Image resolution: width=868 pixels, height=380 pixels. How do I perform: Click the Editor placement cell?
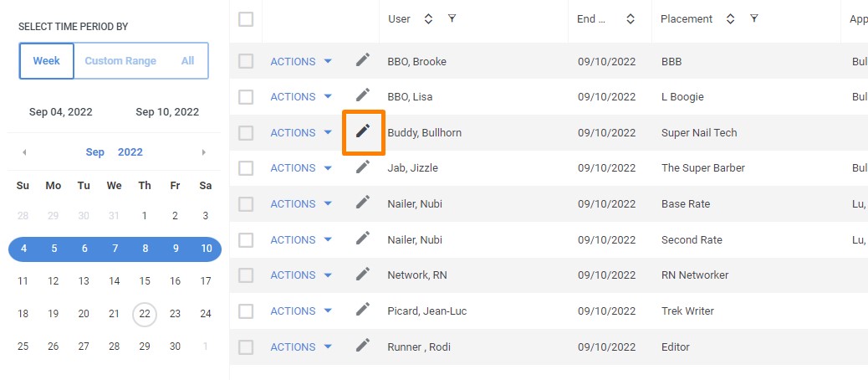pyautogui.click(x=676, y=347)
